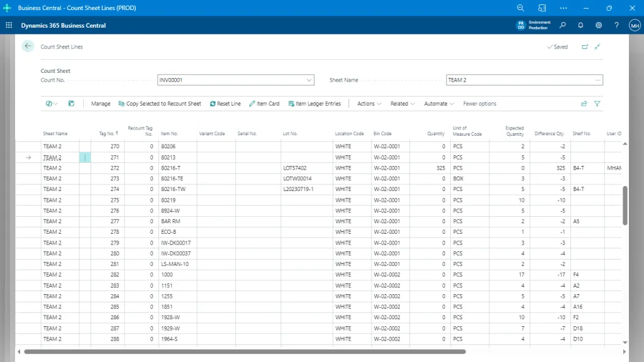
Task: Open Business Central notifications bell
Action: (580, 25)
